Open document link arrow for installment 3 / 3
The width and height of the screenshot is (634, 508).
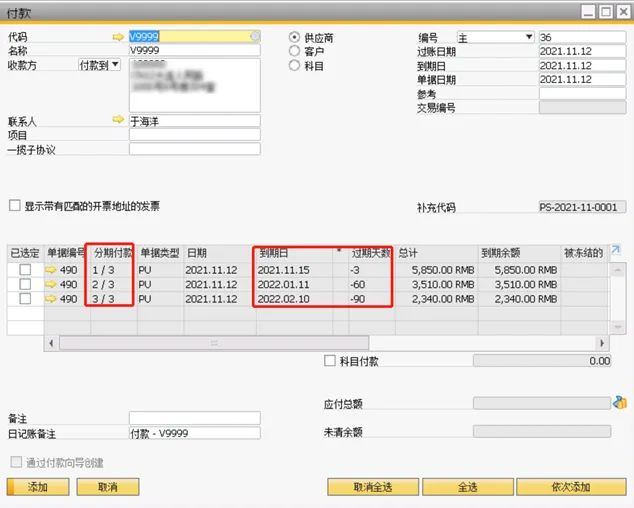(51, 299)
